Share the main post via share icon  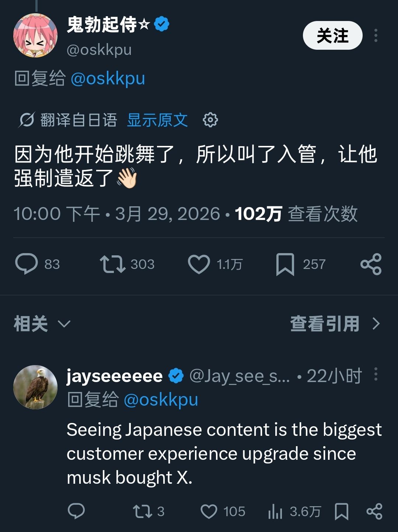point(371,264)
